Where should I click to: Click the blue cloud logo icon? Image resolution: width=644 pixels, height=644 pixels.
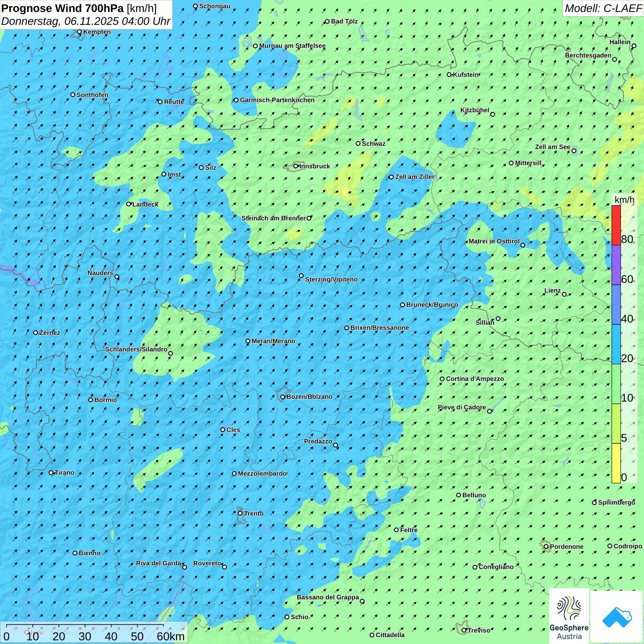tap(616, 616)
